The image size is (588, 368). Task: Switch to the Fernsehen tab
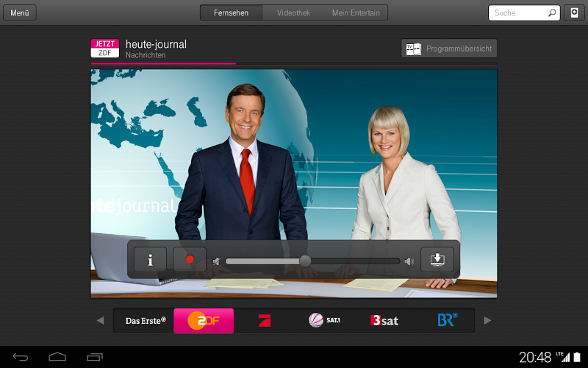coord(231,13)
